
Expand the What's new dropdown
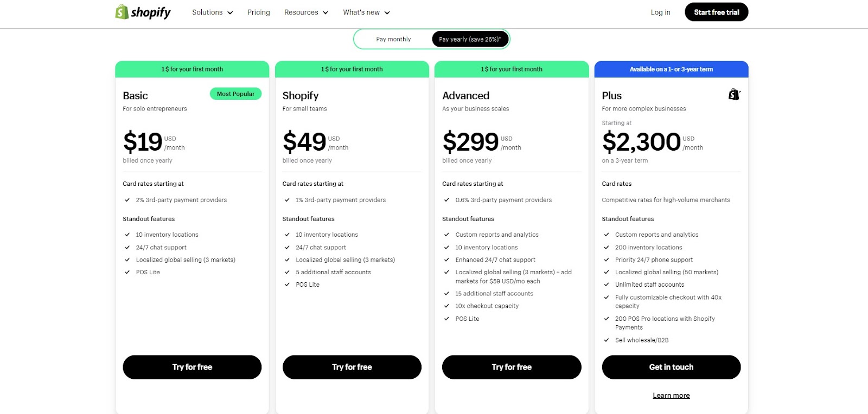(366, 12)
